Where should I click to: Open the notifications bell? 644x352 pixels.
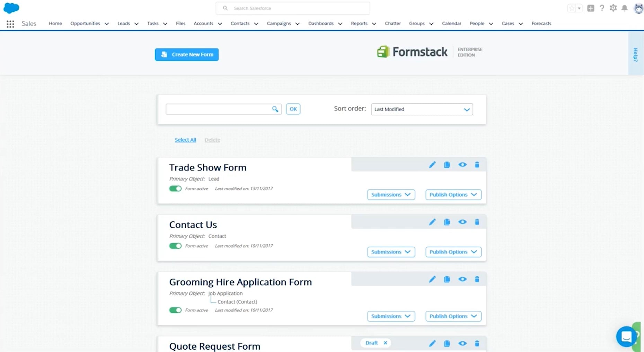624,8
